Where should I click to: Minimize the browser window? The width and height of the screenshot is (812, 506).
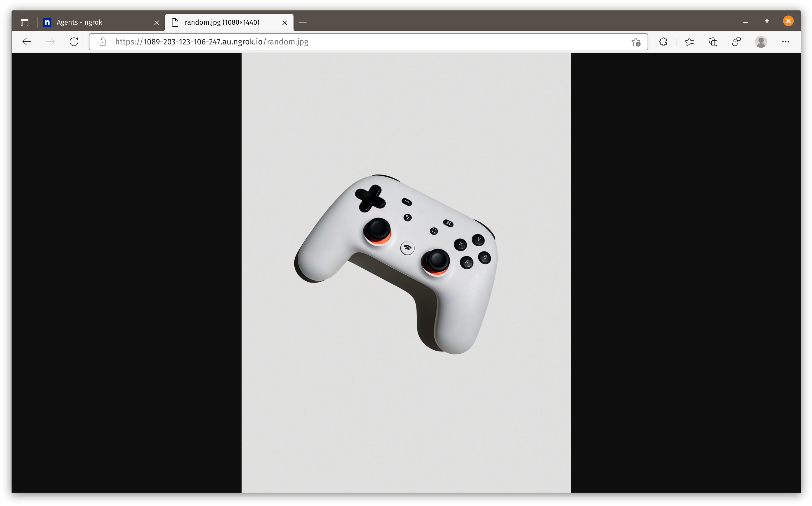(x=745, y=22)
